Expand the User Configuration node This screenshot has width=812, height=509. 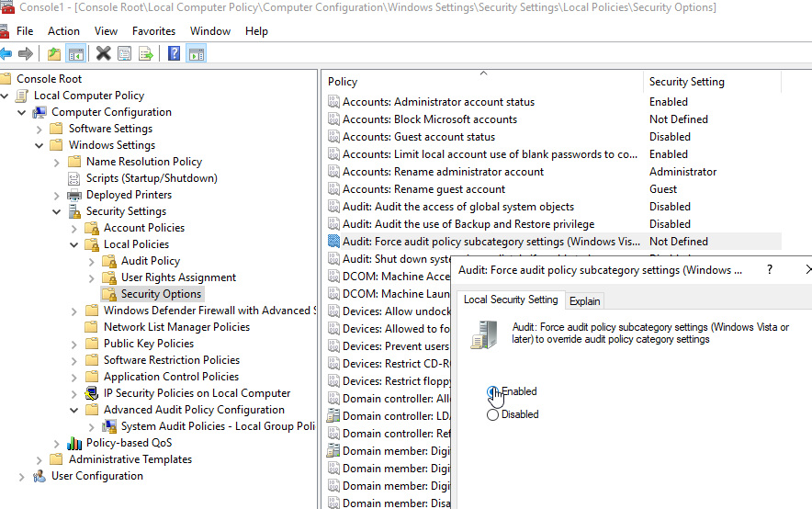pos(22,476)
